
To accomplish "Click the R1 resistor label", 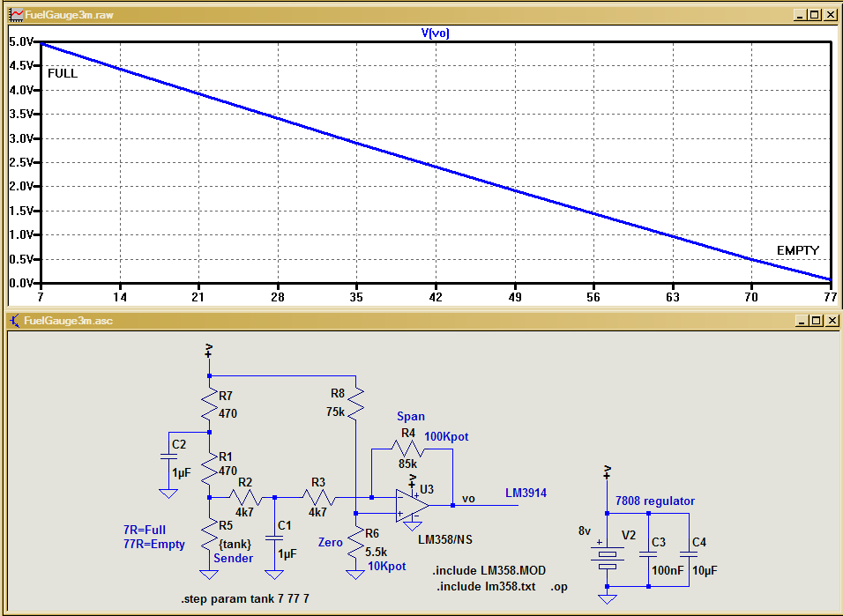I will point(226,456).
